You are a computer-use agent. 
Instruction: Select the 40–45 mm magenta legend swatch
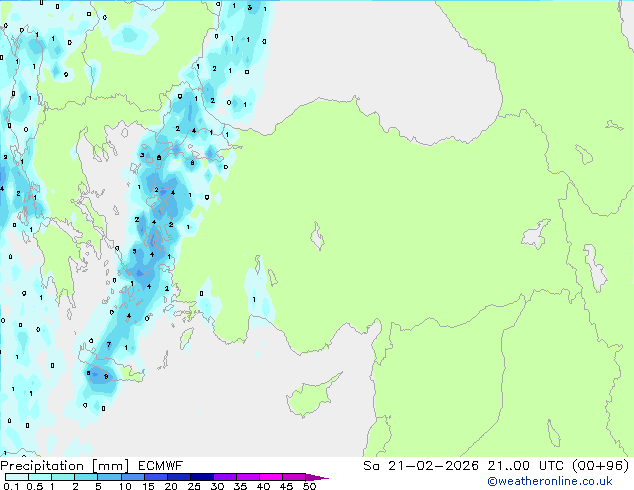(271, 477)
